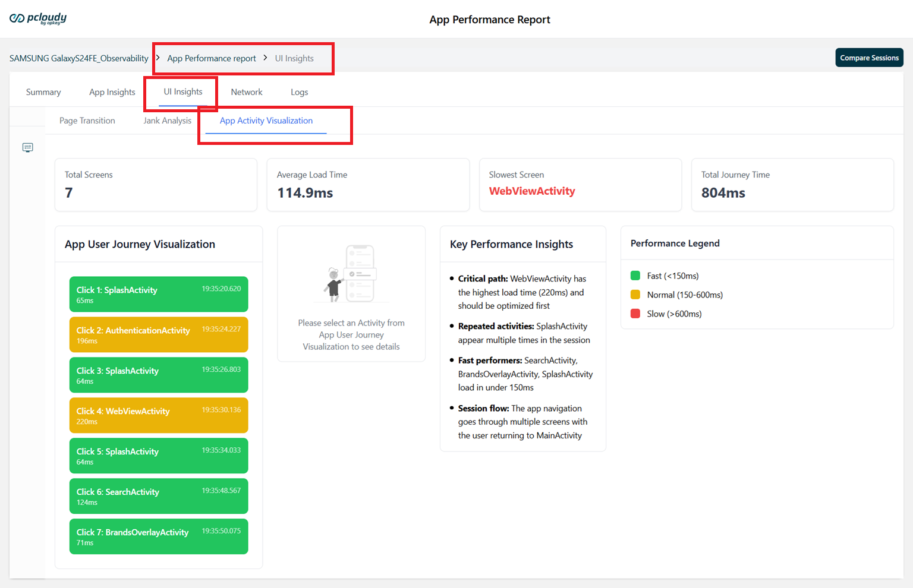This screenshot has height=588, width=913.
Task: Click the yellow Normal legend swatch
Action: pyautogui.click(x=635, y=295)
